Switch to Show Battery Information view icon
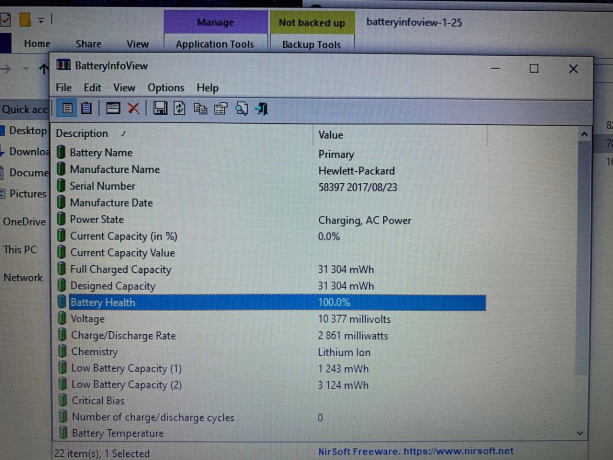The height and width of the screenshot is (460, 613). point(67,108)
